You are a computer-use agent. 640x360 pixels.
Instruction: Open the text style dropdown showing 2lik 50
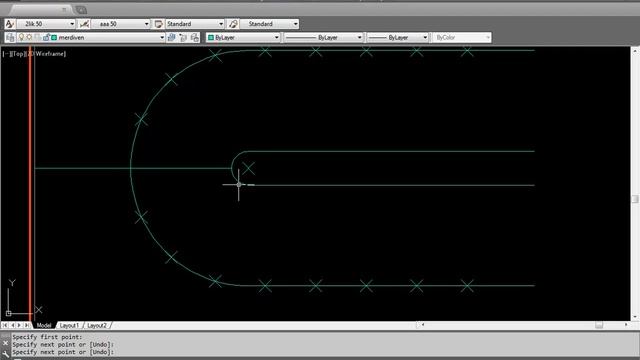pos(46,24)
